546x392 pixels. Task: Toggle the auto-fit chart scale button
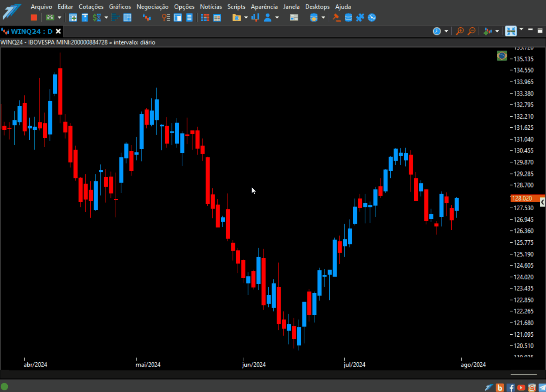[511, 31]
